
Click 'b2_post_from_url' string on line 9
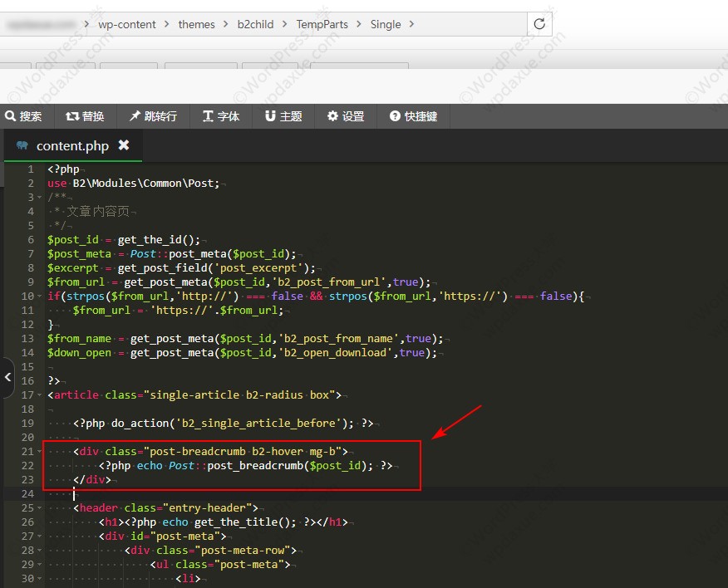click(x=332, y=282)
